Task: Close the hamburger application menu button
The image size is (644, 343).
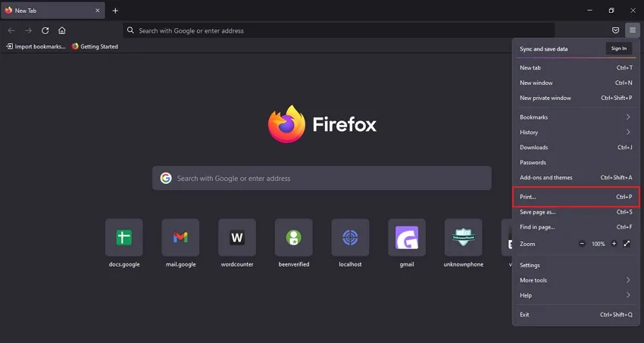Action: click(633, 30)
